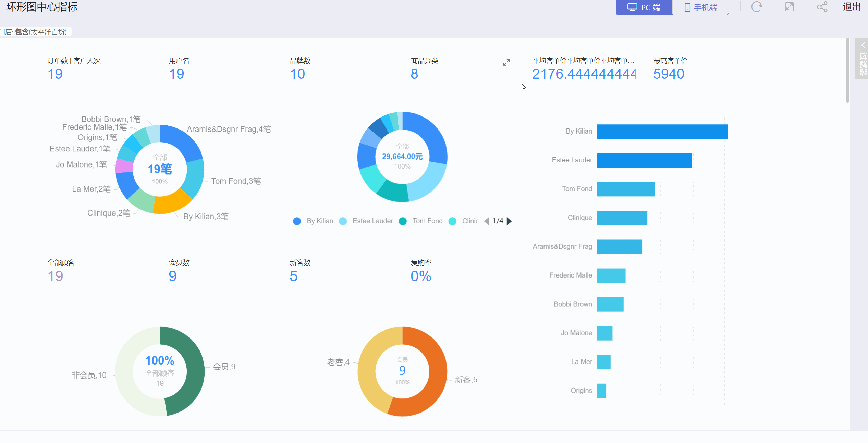Switch to the PC 端 view tab
Viewport: 868px width, 443px height.
coord(644,8)
